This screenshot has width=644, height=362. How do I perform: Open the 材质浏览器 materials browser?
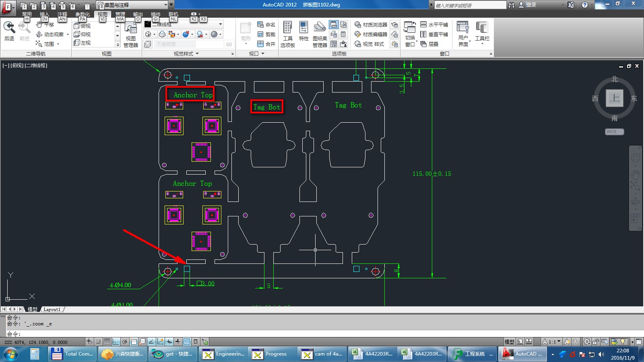(x=371, y=25)
